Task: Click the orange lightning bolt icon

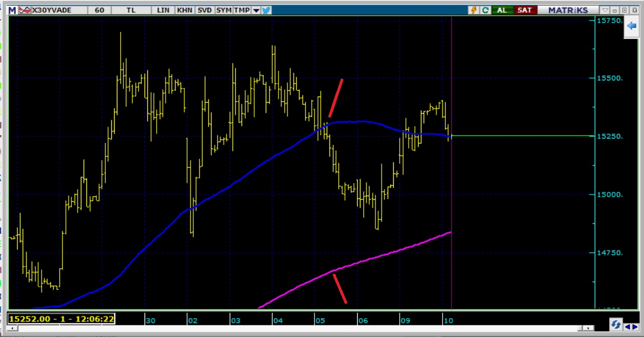Action: point(473,10)
